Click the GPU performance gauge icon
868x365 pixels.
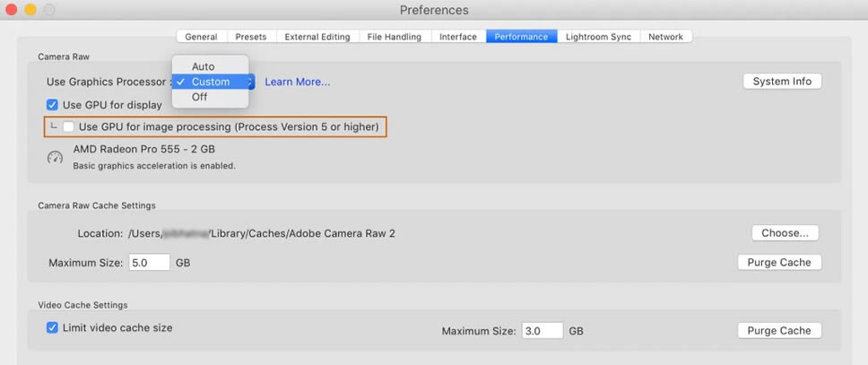[x=56, y=157]
